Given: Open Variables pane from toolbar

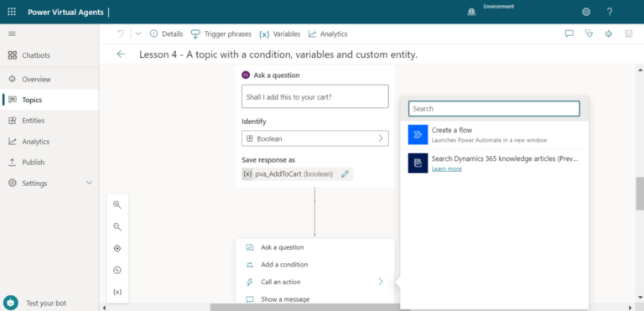Looking at the screenshot, I should pos(279,34).
